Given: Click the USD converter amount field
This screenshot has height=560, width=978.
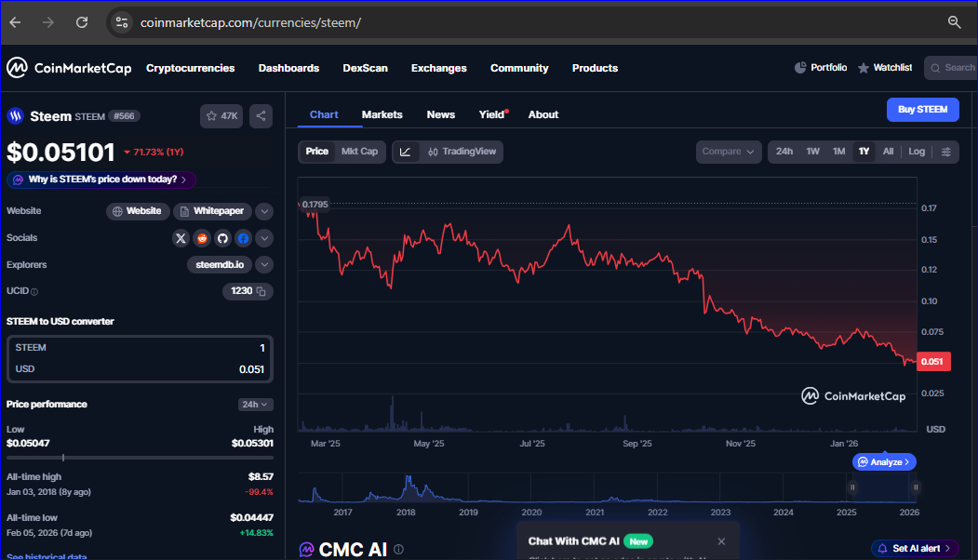Looking at the screenshot, I should (140, 369).
